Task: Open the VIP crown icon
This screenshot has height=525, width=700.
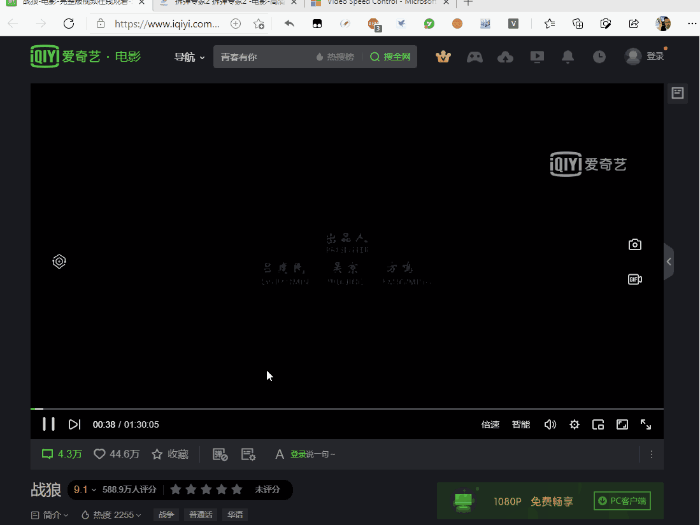Action: [443, 57]
